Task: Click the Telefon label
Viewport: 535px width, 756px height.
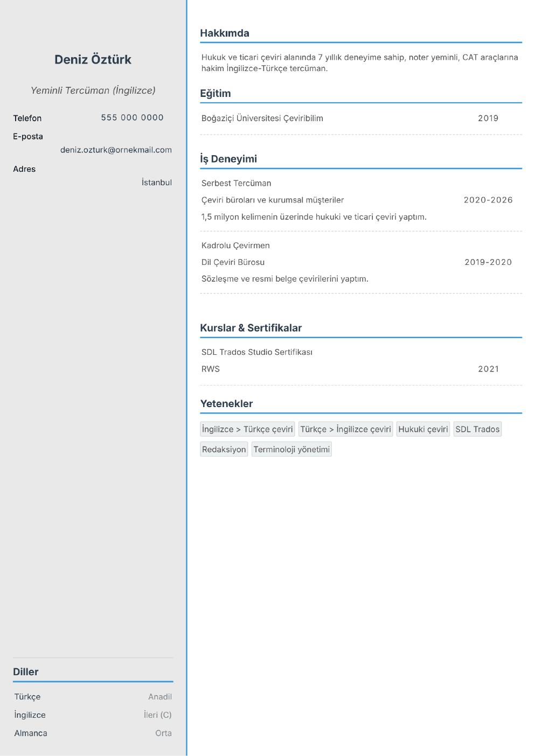Action: (27, 118)
